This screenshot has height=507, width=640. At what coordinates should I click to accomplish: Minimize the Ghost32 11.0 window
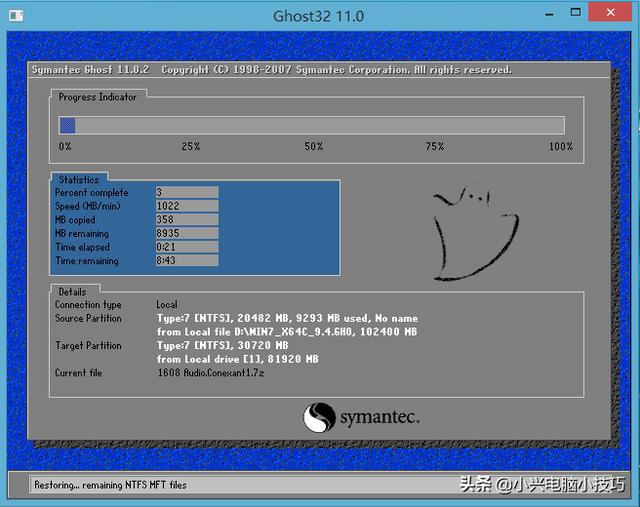tap(549, 14)
